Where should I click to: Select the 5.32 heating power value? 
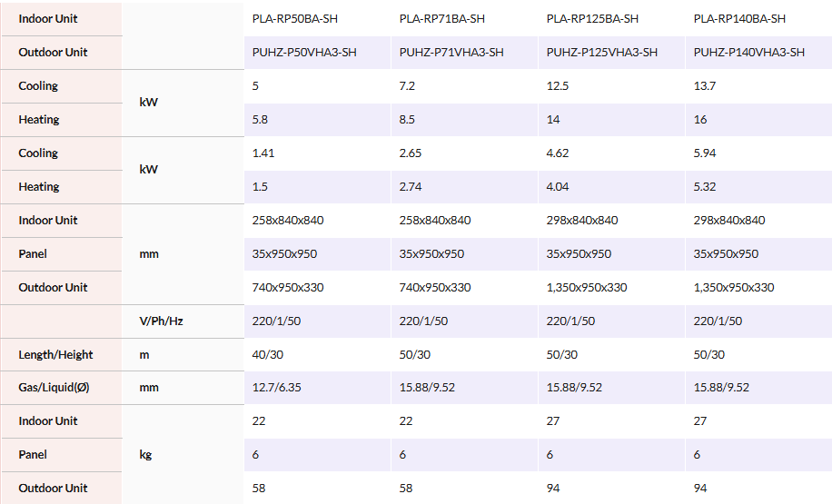(705, 187)
